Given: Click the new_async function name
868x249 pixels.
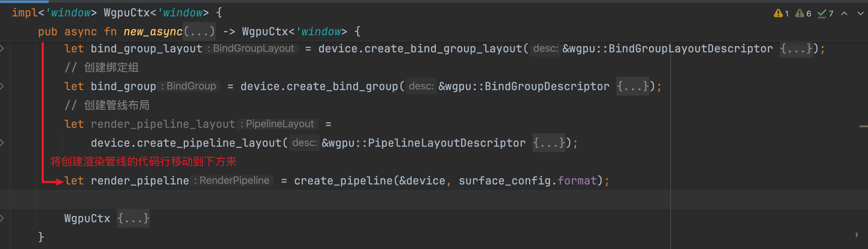Looking at the screenshot, I should [153, 32].
